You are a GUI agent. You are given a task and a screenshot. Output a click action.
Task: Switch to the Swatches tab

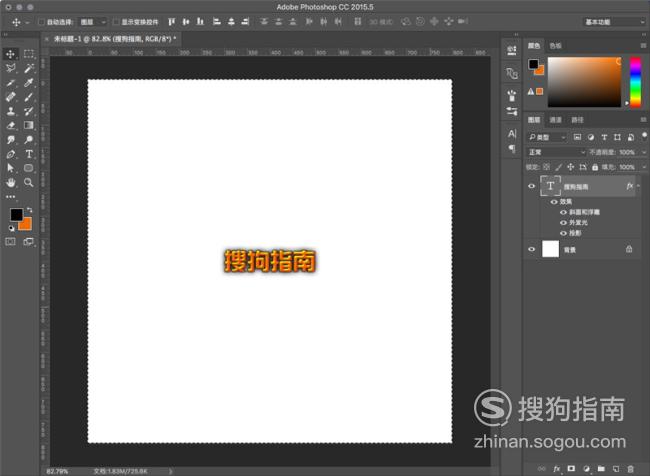coord(555,46)
